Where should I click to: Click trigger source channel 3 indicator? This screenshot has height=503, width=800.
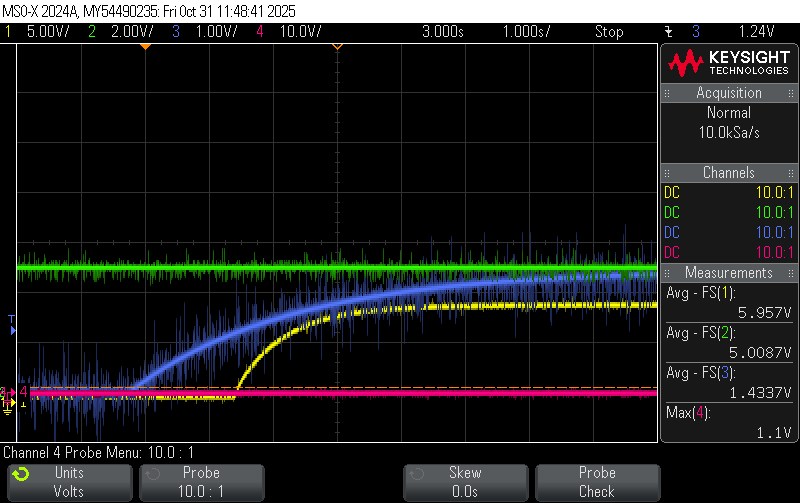696,32
